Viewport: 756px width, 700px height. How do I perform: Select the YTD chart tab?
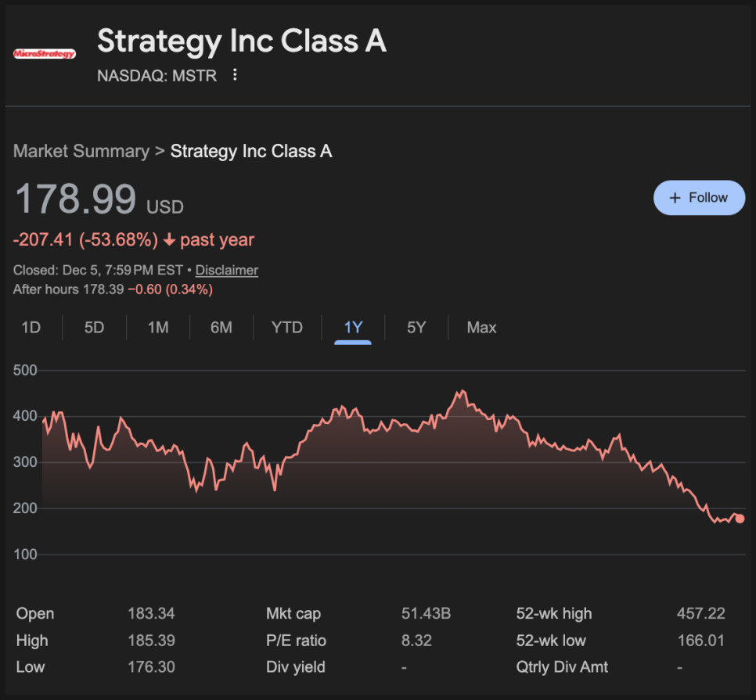tap(286, 327)
